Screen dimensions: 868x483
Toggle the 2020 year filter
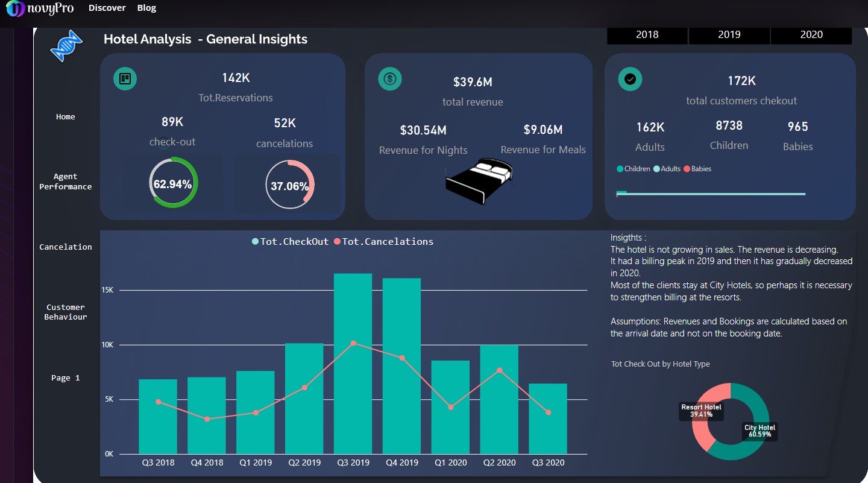point(811,35)
